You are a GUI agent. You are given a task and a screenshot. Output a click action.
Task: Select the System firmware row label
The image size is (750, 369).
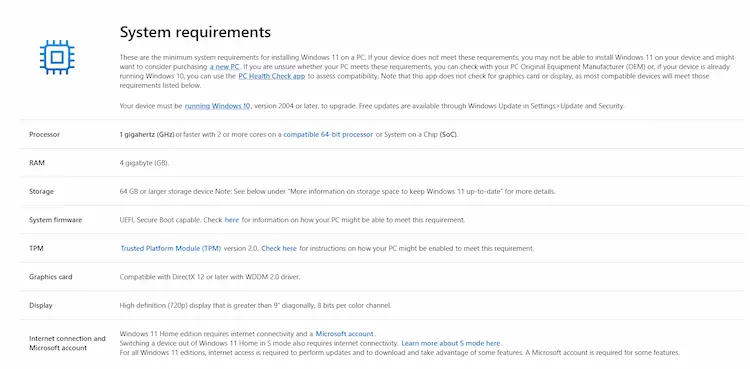[x=55, y=220]
